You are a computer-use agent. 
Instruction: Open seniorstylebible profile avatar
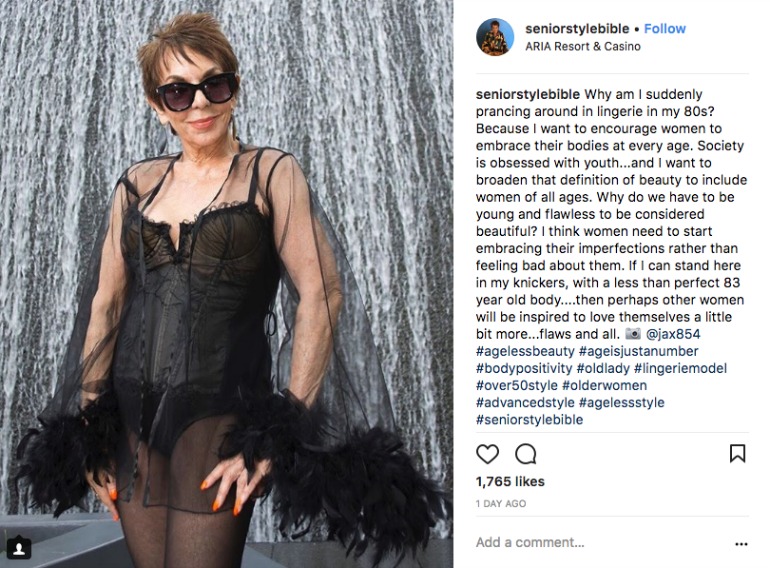coord(495,37)
